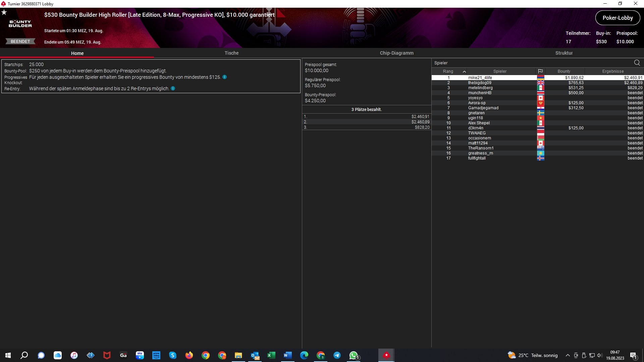Open the Chip-Diagramm tab
The width and height of the screenshot is (644, 362).
point(396,53)
